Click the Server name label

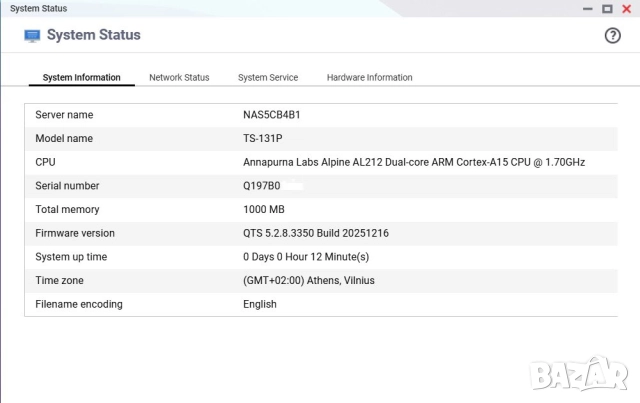click(x=64, y=115)
